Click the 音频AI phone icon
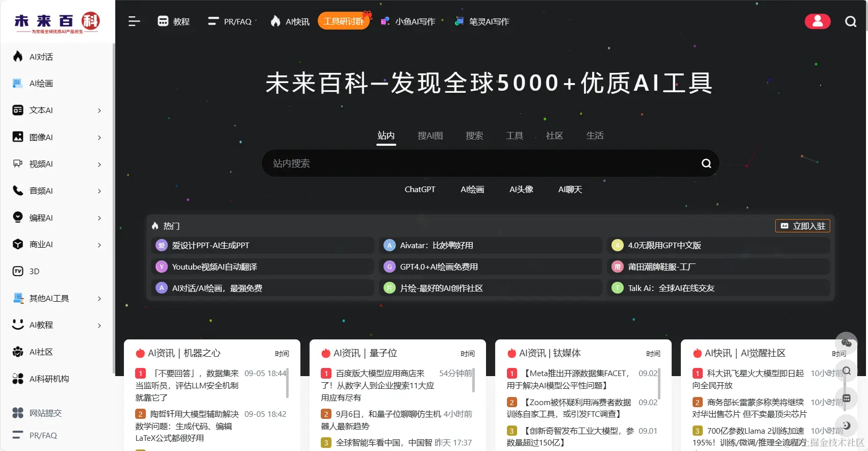868x451 pixels. point(18,191)
